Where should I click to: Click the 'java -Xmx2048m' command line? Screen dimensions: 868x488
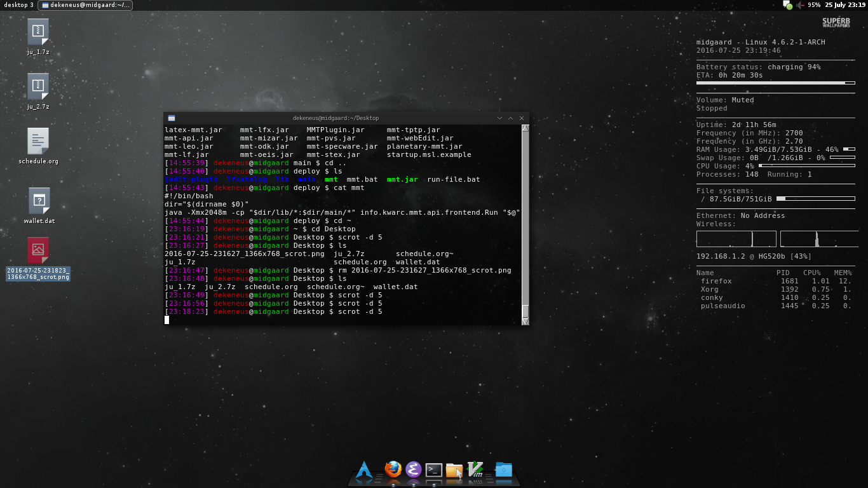342,212
